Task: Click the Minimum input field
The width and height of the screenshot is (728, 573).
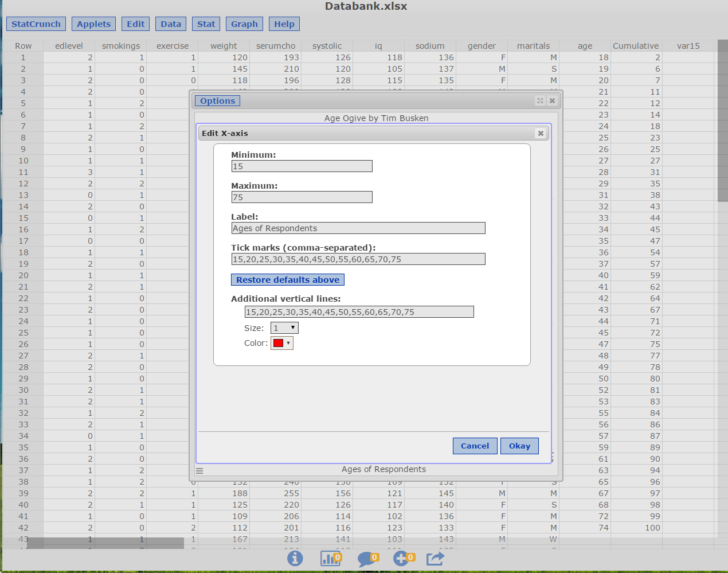Action: (x=302, y=166)
